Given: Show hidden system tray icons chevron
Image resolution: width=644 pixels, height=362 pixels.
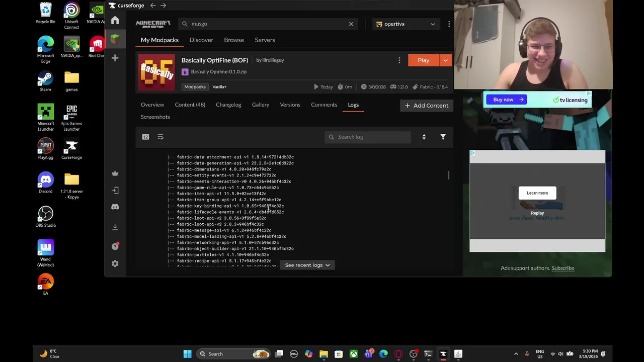Looking at the screenshot, I should click(x=516, y=354).
